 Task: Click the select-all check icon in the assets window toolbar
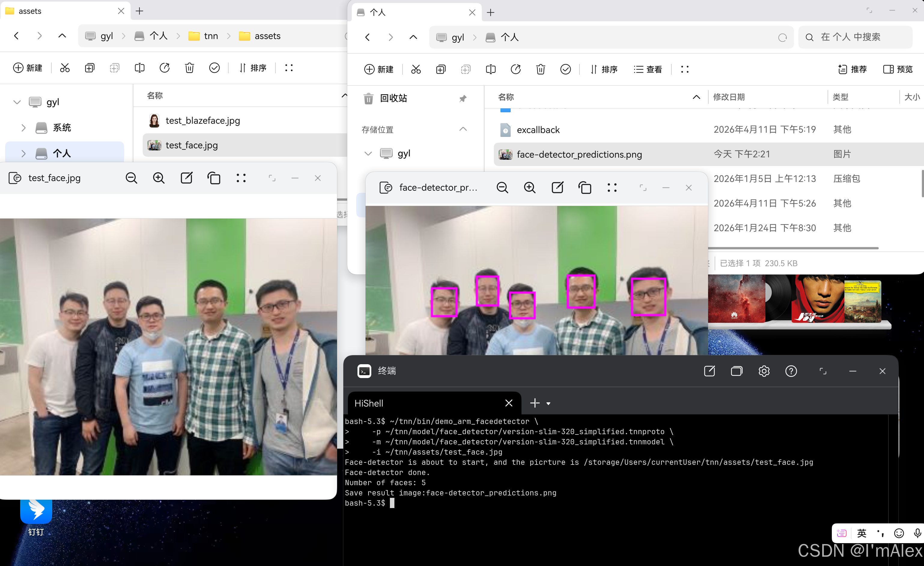point(214,68)
